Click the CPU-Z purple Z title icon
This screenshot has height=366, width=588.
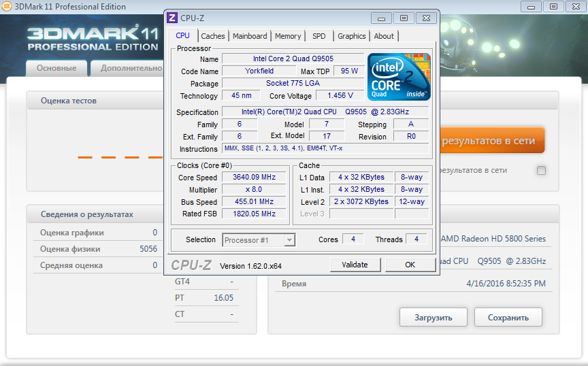[172, 18]
